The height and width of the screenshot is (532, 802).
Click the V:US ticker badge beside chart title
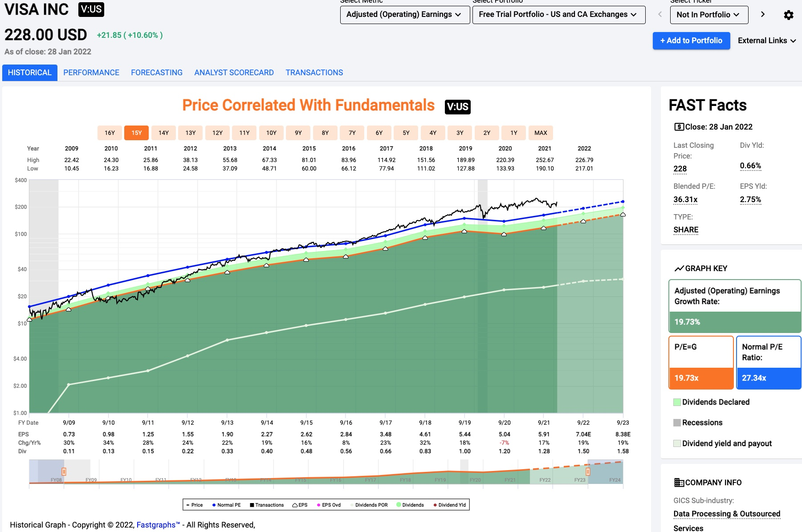click(457, 107)
